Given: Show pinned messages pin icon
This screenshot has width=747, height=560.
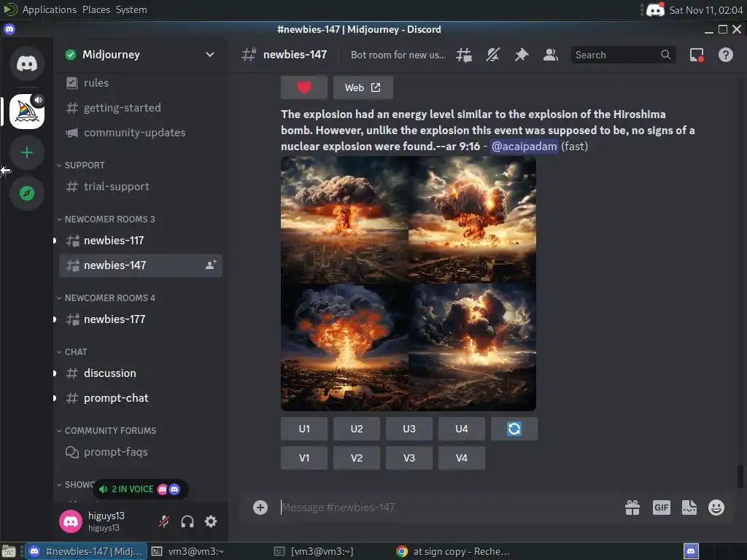Looking at the screenshot, I should click(522, 55).
